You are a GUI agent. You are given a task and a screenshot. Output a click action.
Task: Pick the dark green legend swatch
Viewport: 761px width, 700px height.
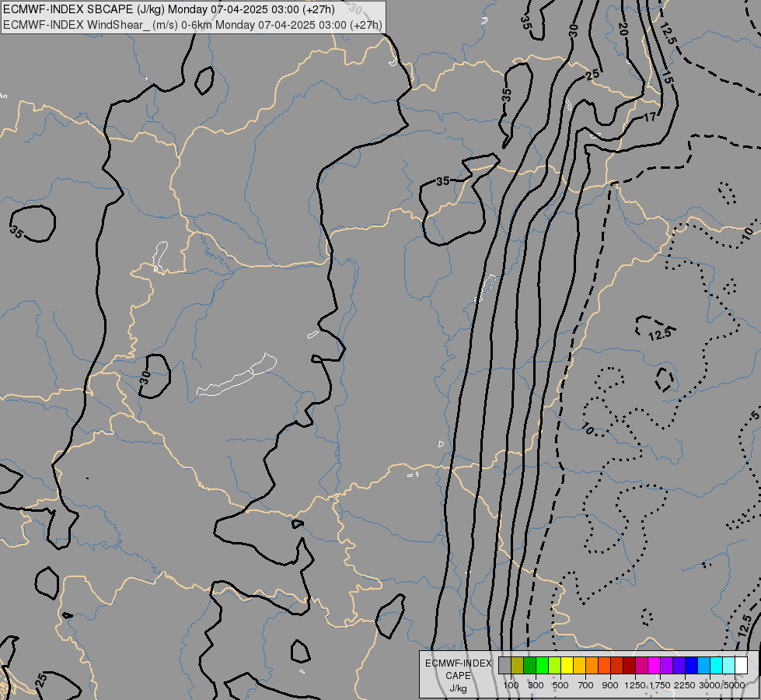tap(529, 666)
